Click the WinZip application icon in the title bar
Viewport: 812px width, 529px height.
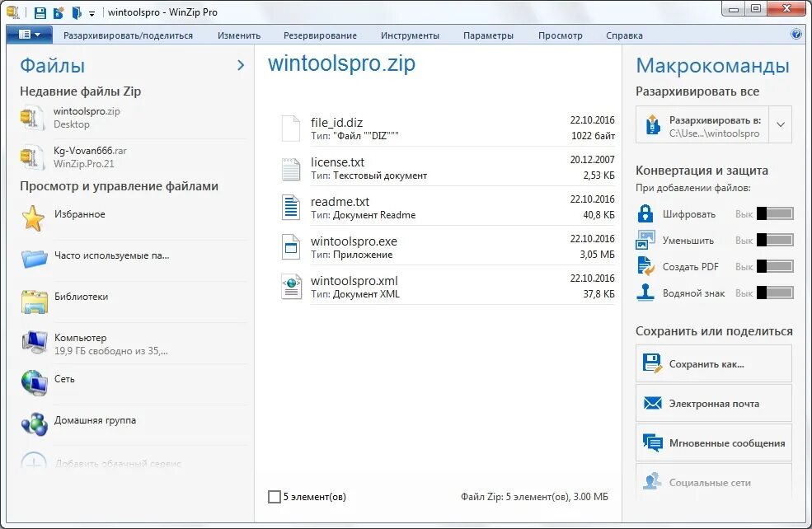point(12,12)
